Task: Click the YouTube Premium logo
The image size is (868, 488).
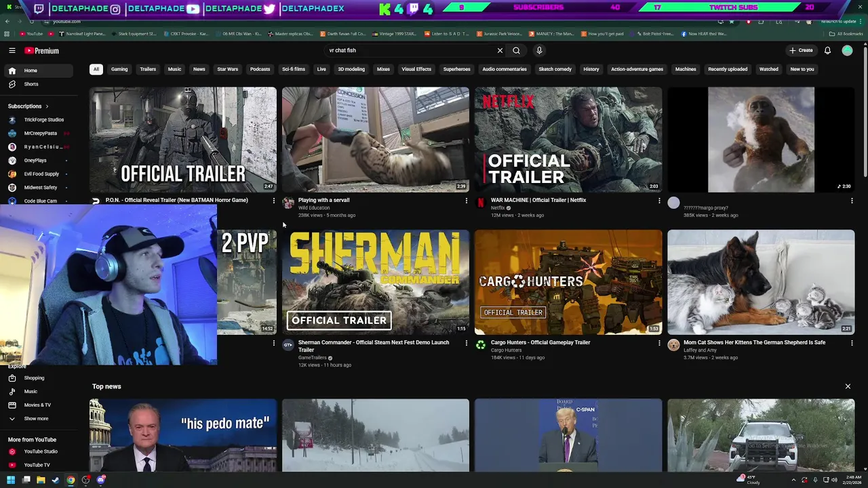Action: coord(42,51)
